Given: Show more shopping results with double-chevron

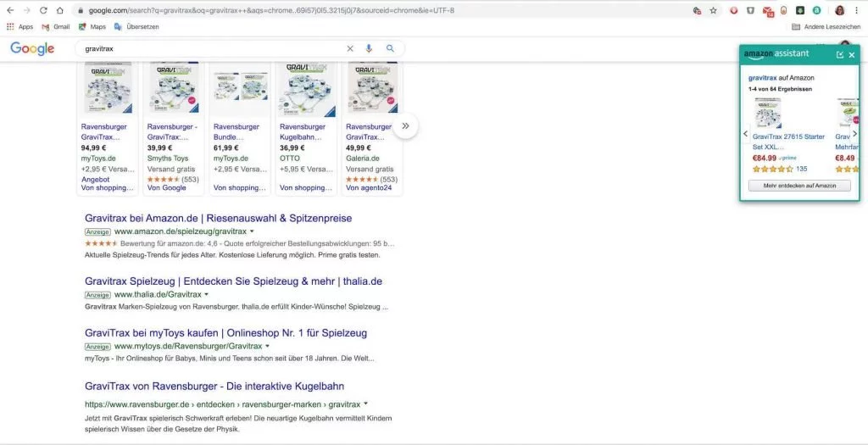Looking at the screenshot, I should click(405, 126).
